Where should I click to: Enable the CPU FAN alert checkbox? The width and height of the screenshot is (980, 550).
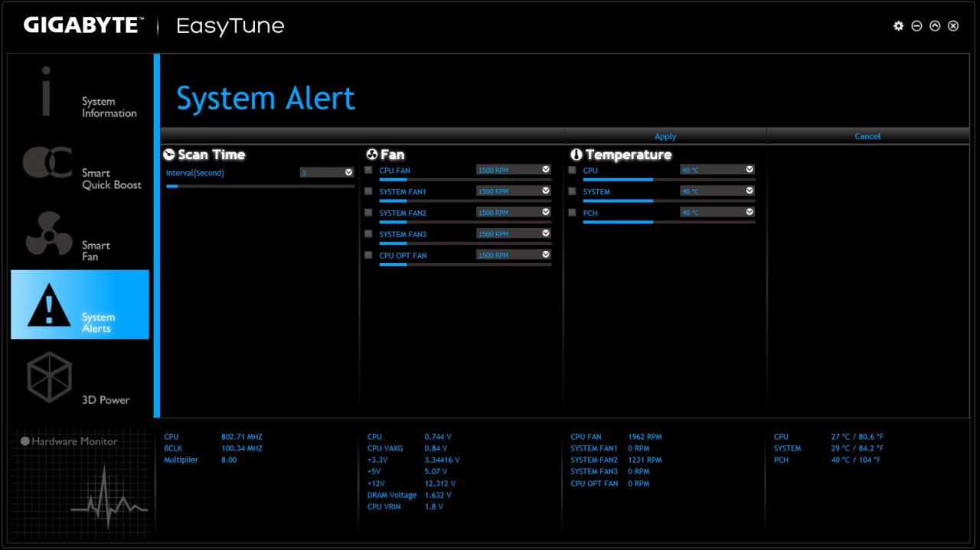point(369,170)
